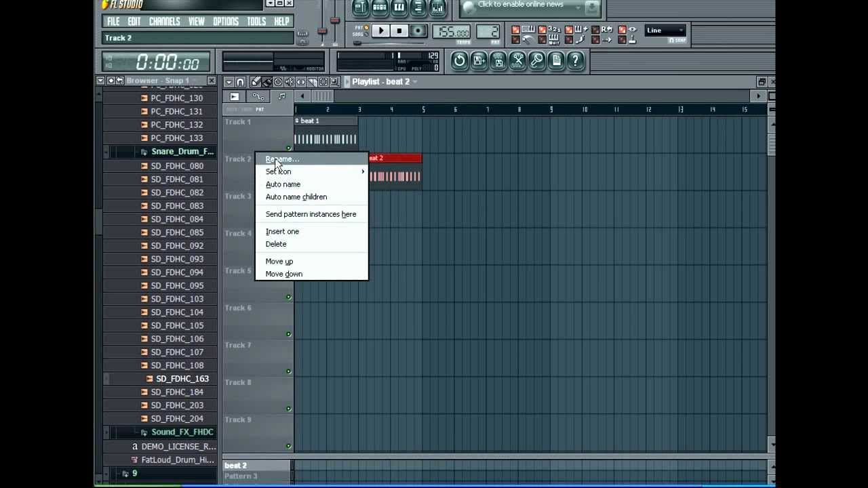Click the save new version icon
This screenshot has width=868, height=488.
tap(479, 60)
